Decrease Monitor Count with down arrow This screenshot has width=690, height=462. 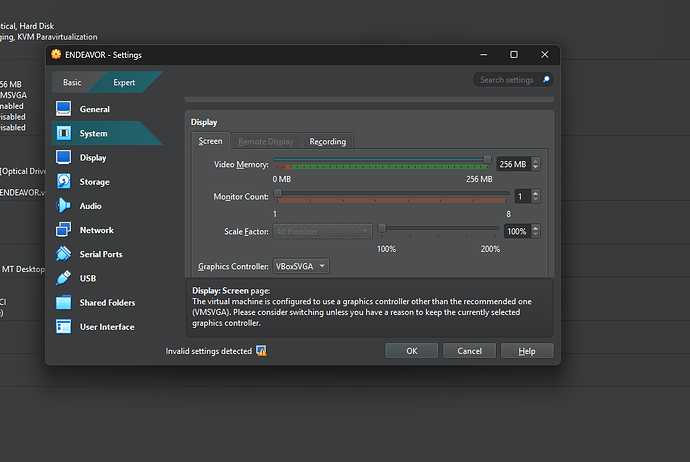pyautogui.click(x=536, y=199)
